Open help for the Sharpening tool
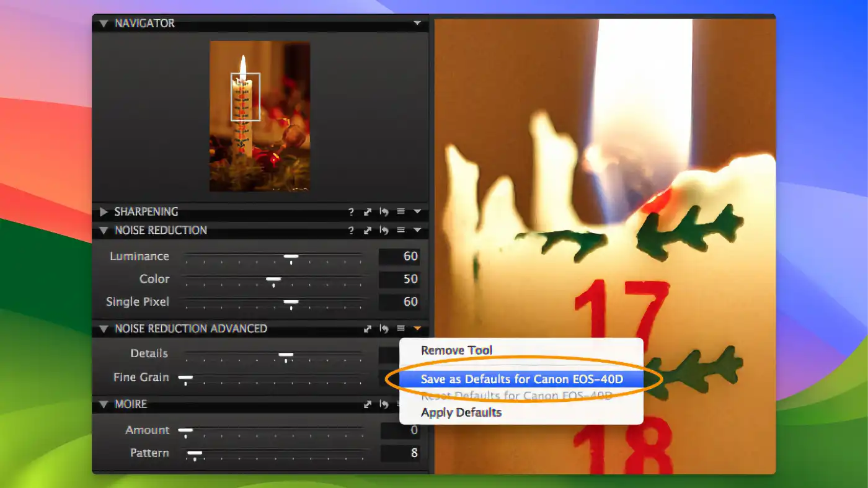The width and height of the screenshot is (868, 488). (351, 211)
